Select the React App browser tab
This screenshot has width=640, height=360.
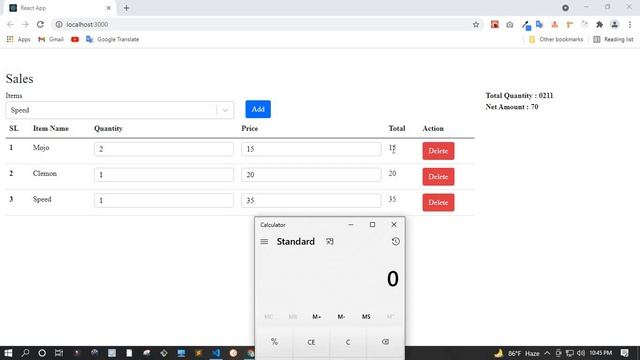60,8
